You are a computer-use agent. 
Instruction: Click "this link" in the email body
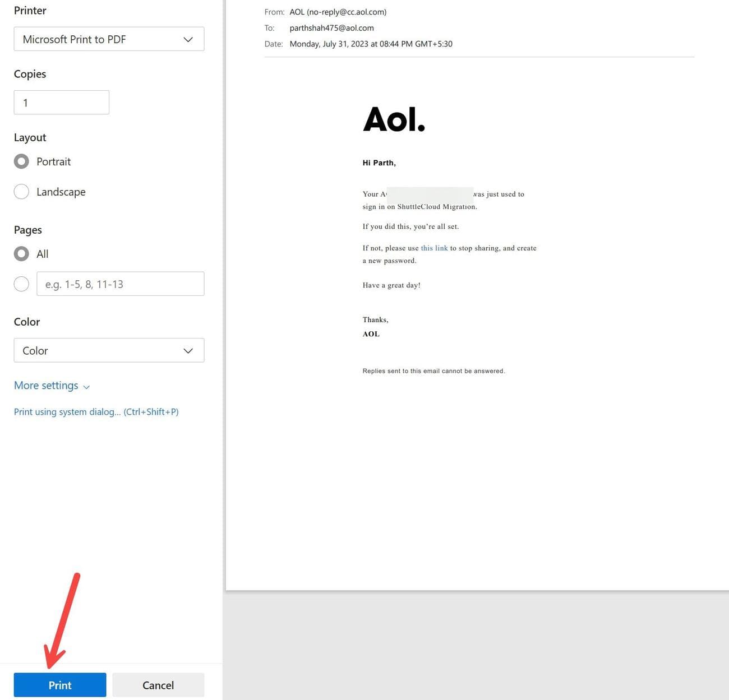point(433,248)
